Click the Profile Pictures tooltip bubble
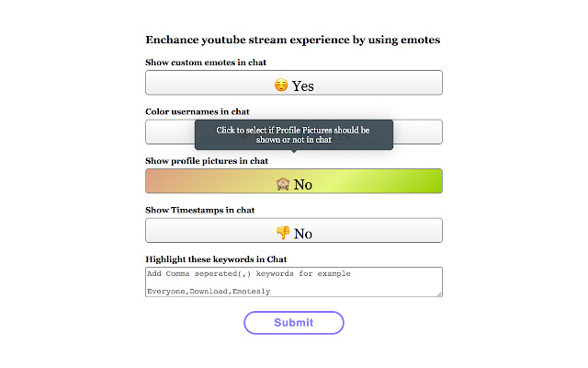Viewport: 588px width, 368px height. (294, 135)
